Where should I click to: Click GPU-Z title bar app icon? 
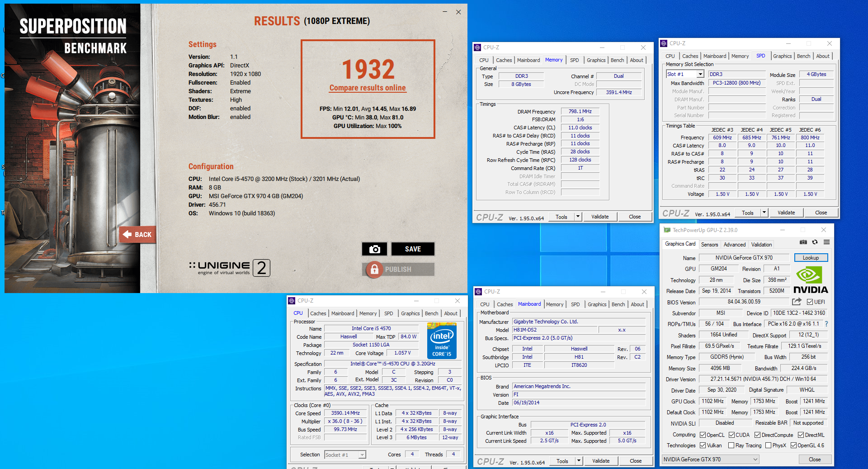point(667,230)
